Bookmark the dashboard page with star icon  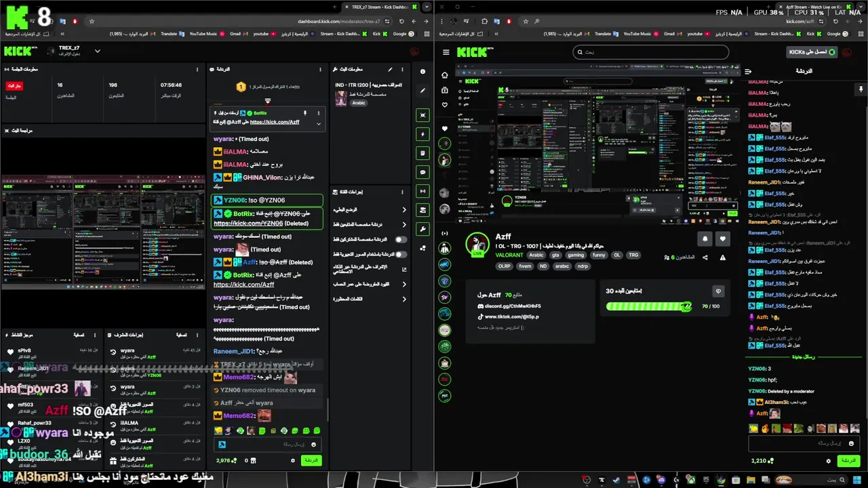[x=92, y=21]
